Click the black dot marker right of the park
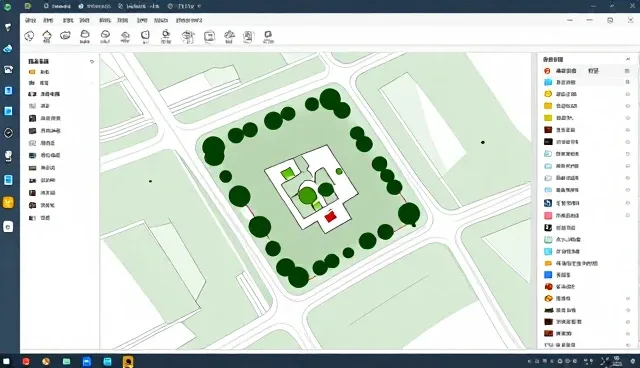640x368 pixels. (x=483, y=142)
